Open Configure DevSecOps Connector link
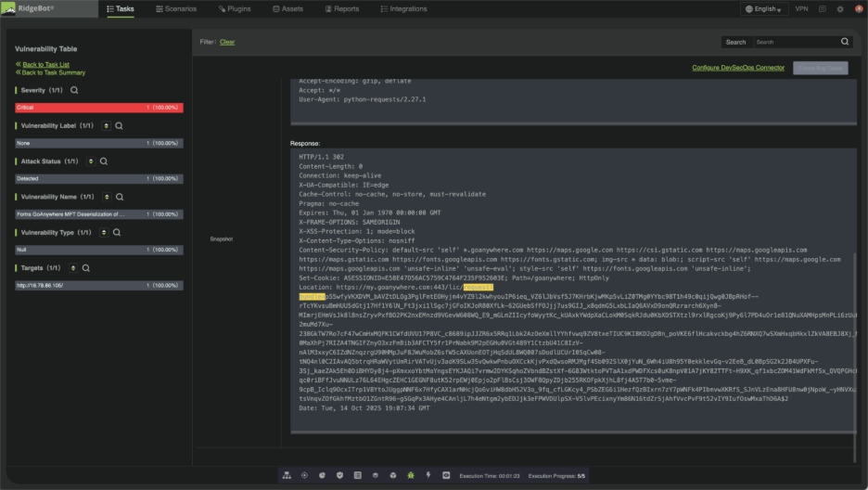This screenshot has width=868, height=490. 738,68
